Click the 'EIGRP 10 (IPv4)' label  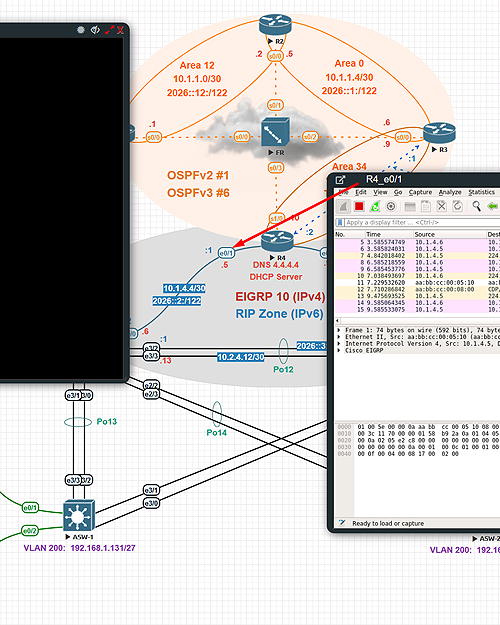pos(280,297)
